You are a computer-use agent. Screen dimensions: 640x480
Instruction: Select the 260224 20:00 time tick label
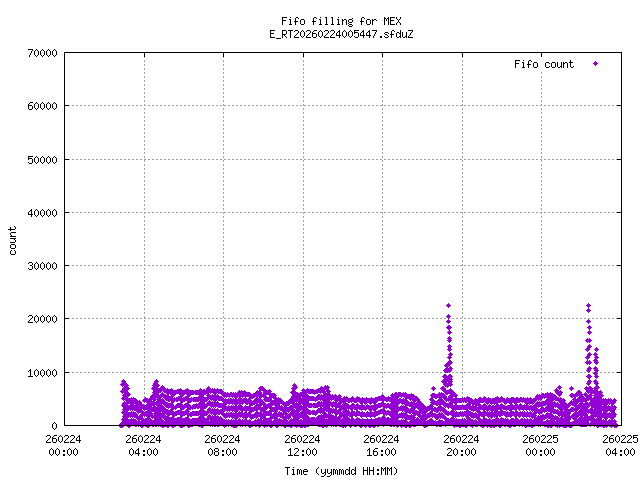461,445
